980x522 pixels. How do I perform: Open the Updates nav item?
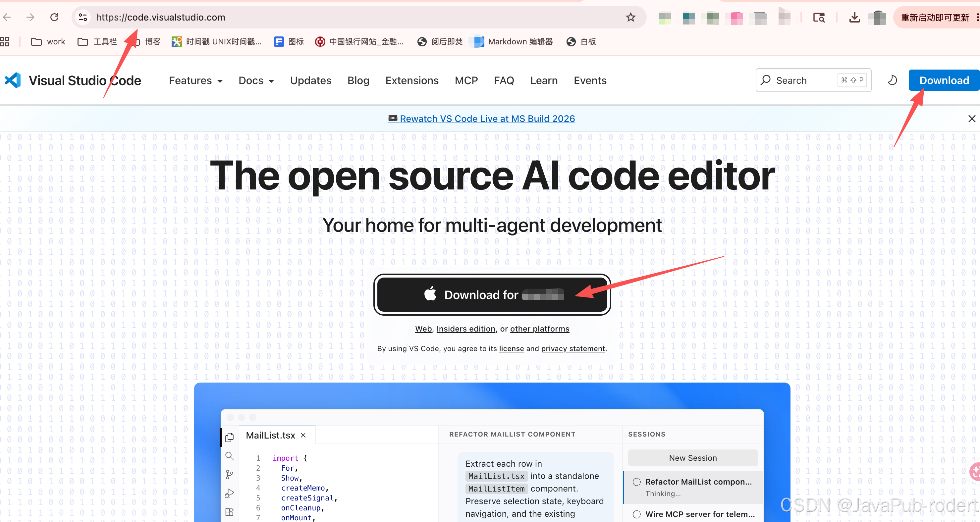tap(310, 81)
